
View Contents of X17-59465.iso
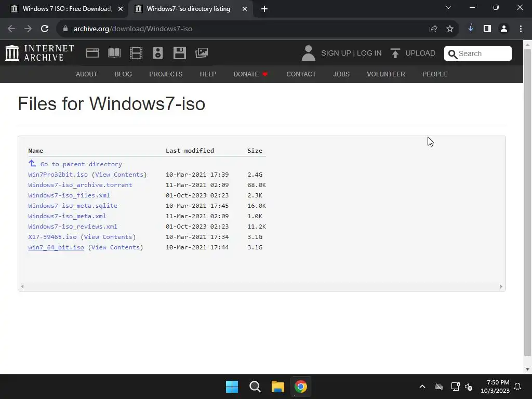[108, 237]
